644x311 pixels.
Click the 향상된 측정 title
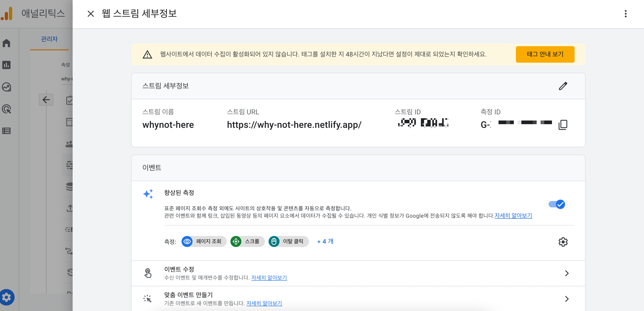(x=179, y=193)
